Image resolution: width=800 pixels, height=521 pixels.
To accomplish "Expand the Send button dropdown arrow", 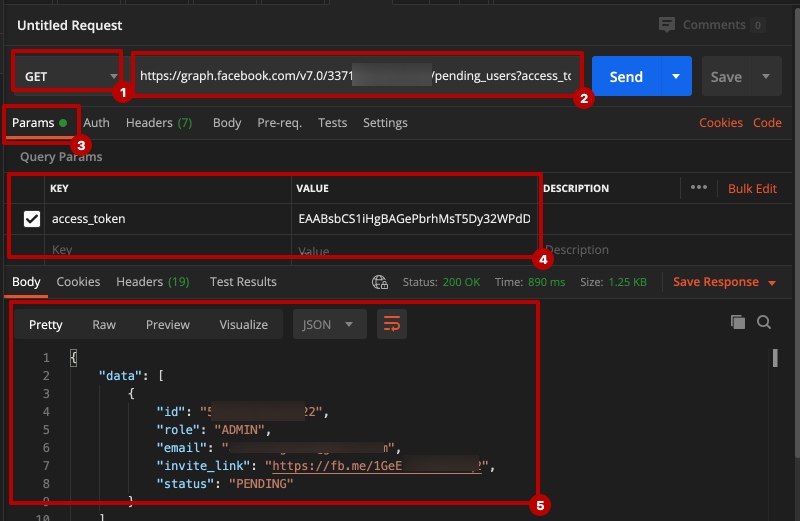I will pyautogui.click(x=676, y=77).
